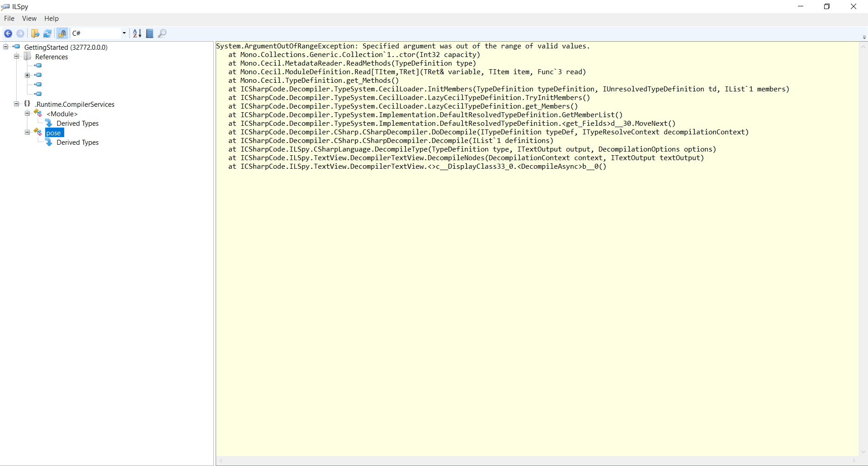Select Derived Types under pose
868x466 pixels.
tap(77, 143)
